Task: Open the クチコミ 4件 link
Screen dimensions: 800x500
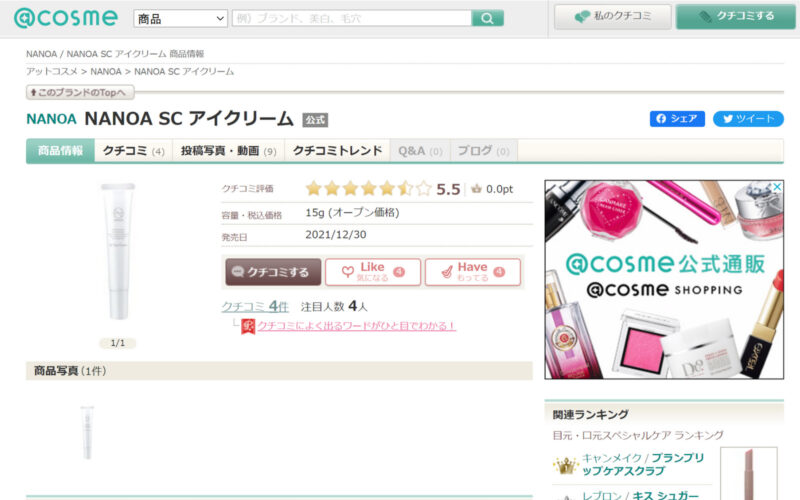Action: click(255, 307)
